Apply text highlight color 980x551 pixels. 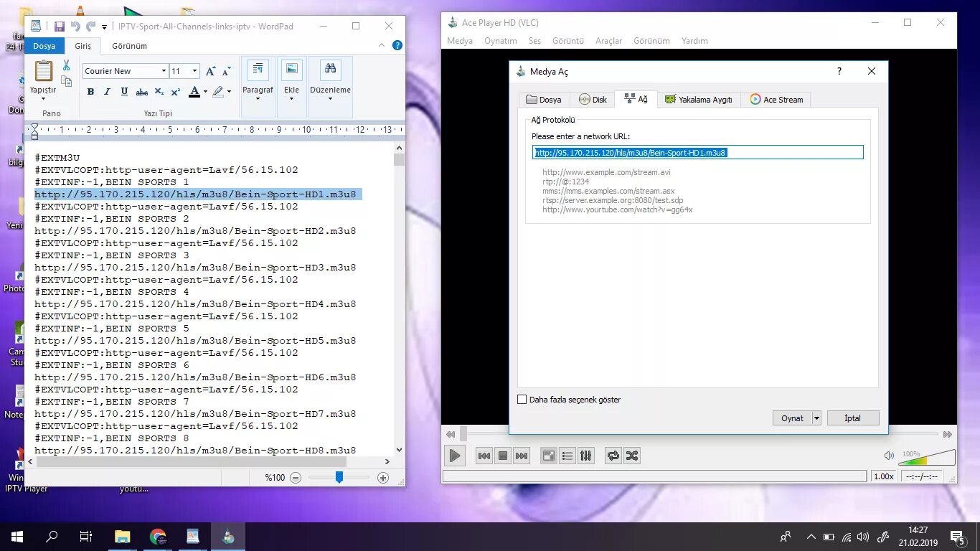click(x=218, y=92)
